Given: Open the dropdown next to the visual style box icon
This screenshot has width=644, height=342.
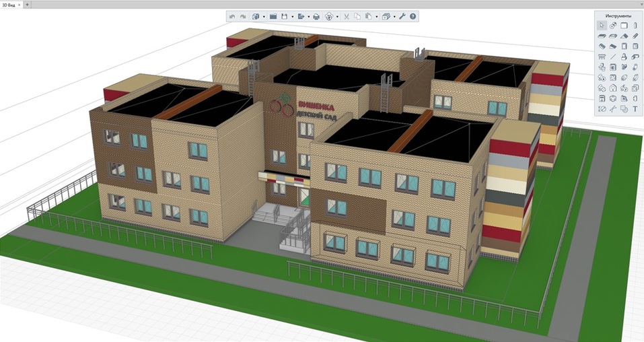Looking at the screenshot, I should (x=394, y=16).
